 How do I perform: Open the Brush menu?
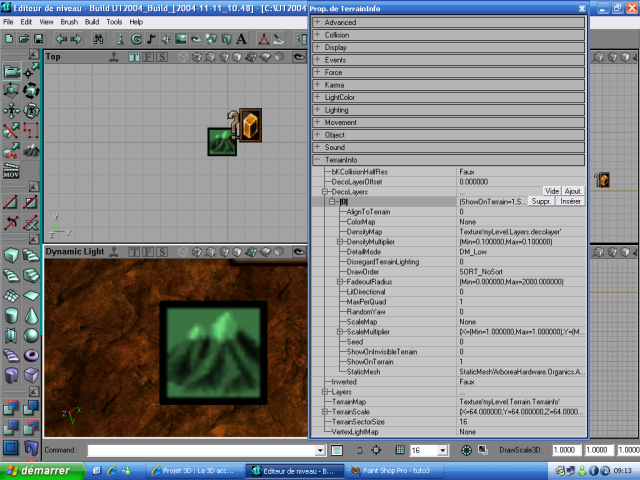coord(69,21)
